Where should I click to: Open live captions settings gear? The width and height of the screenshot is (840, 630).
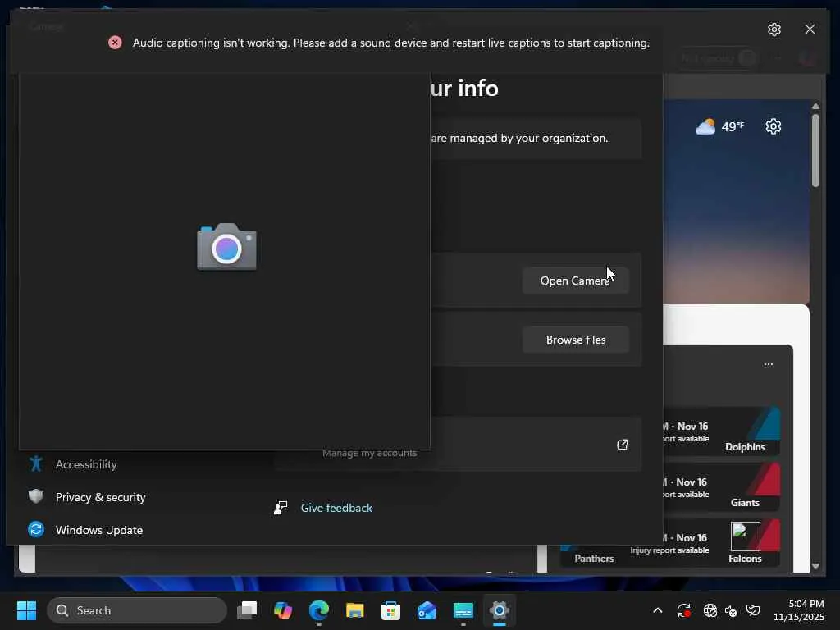click(774, 30)
